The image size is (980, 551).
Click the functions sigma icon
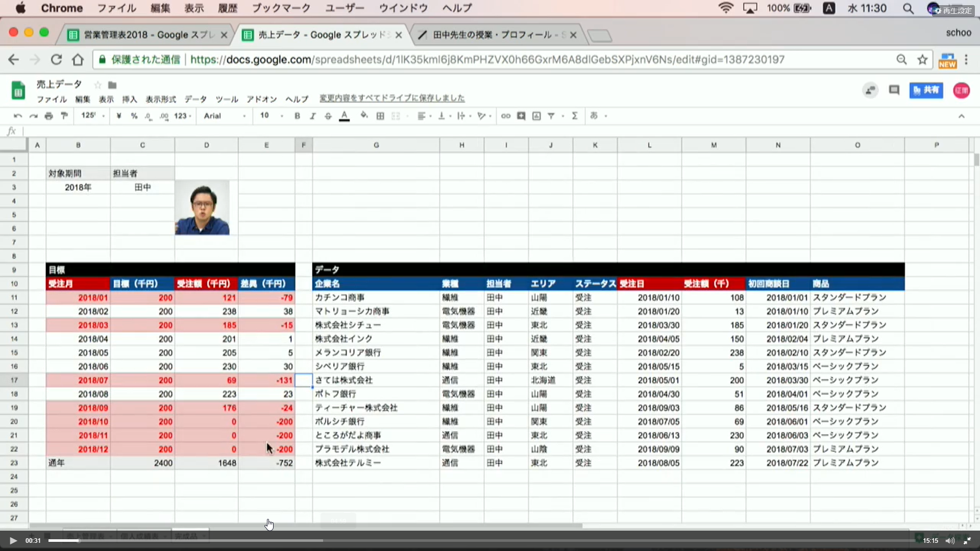point(575,116)
